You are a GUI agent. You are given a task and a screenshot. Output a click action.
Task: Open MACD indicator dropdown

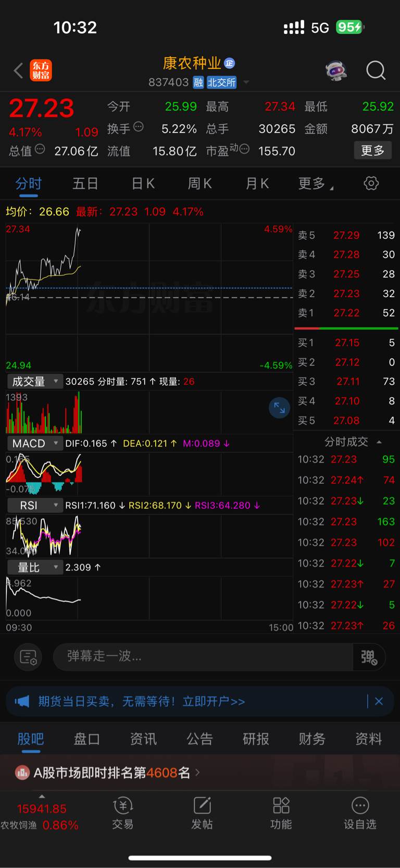coord(35,444)
